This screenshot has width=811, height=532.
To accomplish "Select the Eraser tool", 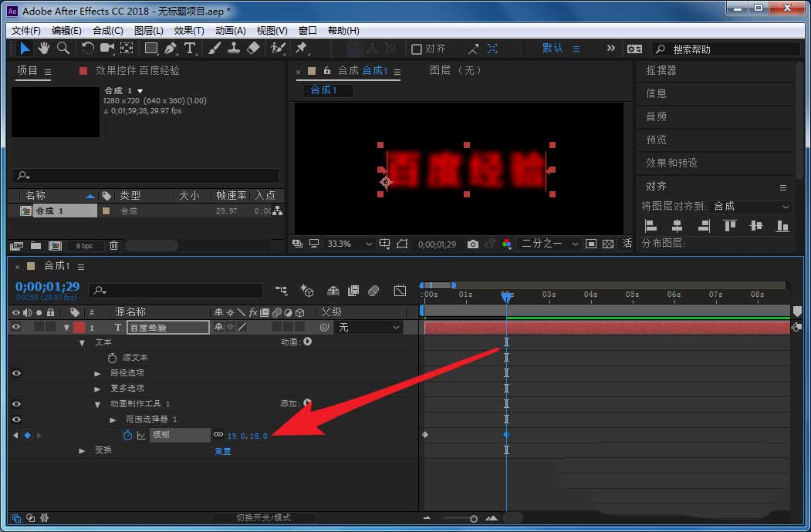I will [254, 48].
